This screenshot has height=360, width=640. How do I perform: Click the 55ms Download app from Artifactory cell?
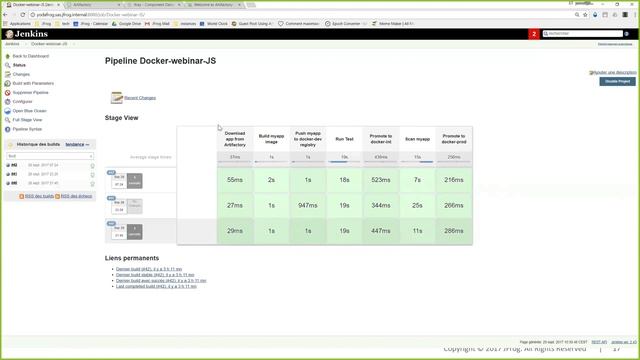coord(235,180)
